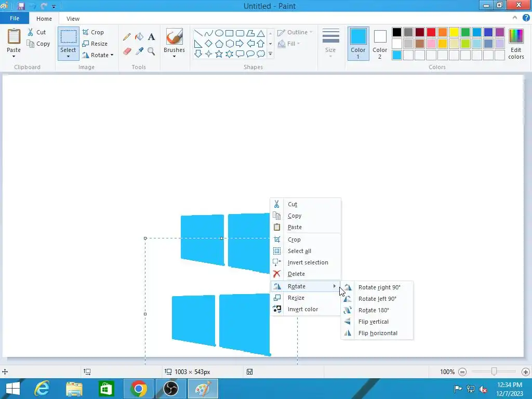This screenshot has width=532, height=399.
Task: Select the Pencil tool
Action: (x=127, y=37)
